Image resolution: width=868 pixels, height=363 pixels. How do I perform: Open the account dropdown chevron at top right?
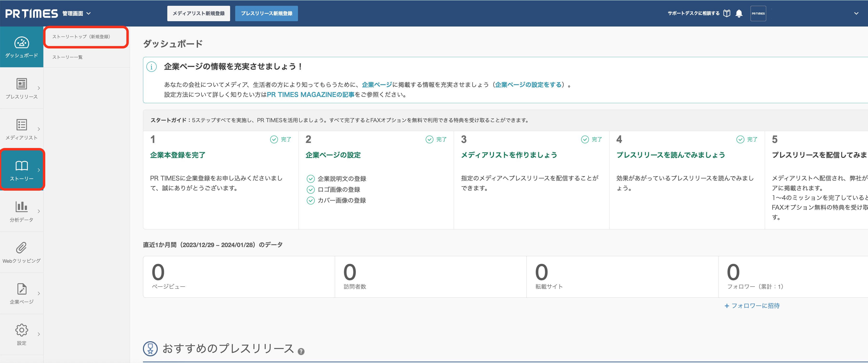(856, 13)
